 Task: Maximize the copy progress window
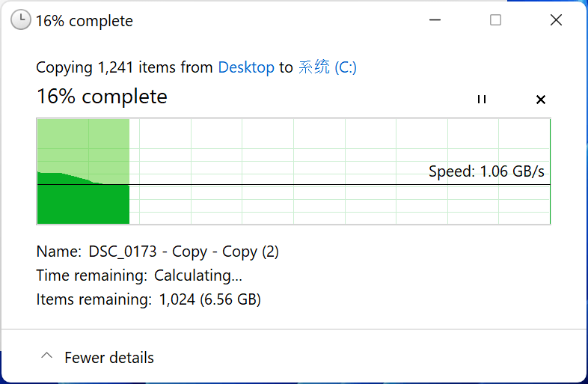click(x=495, y=20)
